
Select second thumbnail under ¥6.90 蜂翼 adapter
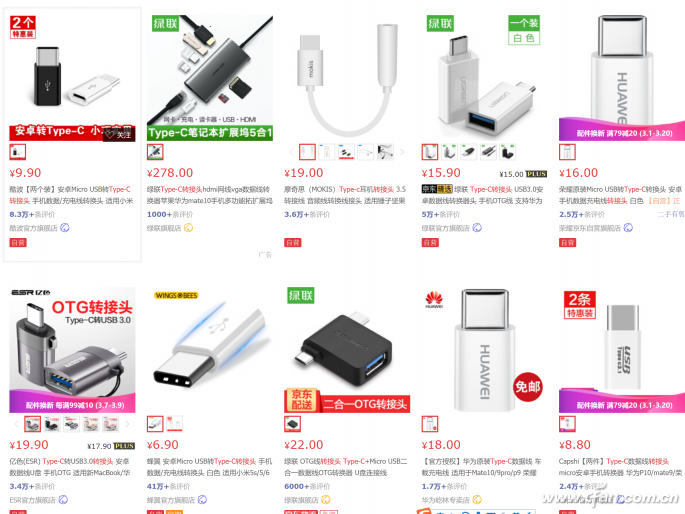[x=175, y=424]
